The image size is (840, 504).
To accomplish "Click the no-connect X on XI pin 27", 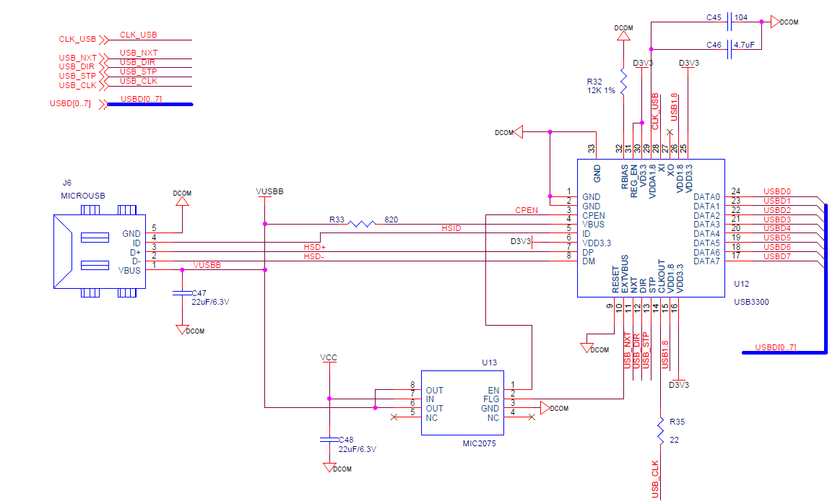I will (670, 131).
